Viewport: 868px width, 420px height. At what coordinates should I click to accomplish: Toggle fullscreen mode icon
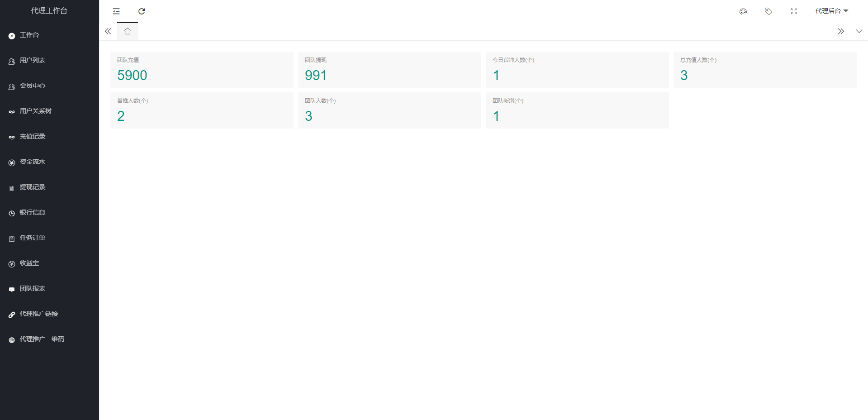tap(793, 11)
